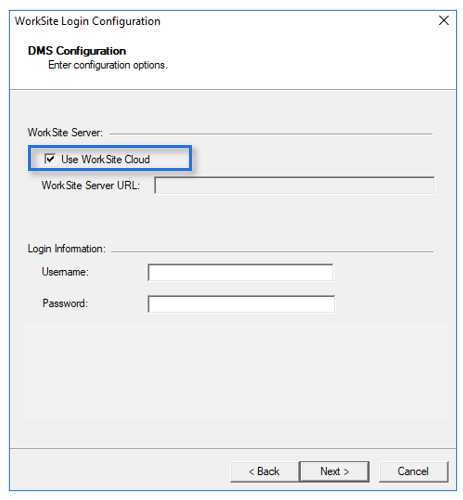The image size is (463, 500).
Task: Close the WorkSite Login Configuration dialog
Action: click(444, 21)
